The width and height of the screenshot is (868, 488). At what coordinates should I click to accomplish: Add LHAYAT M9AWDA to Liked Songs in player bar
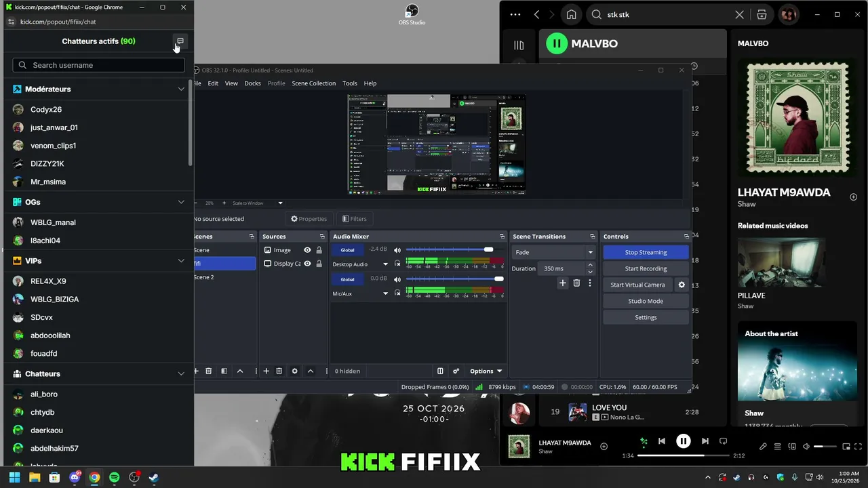tap(604, 446)
